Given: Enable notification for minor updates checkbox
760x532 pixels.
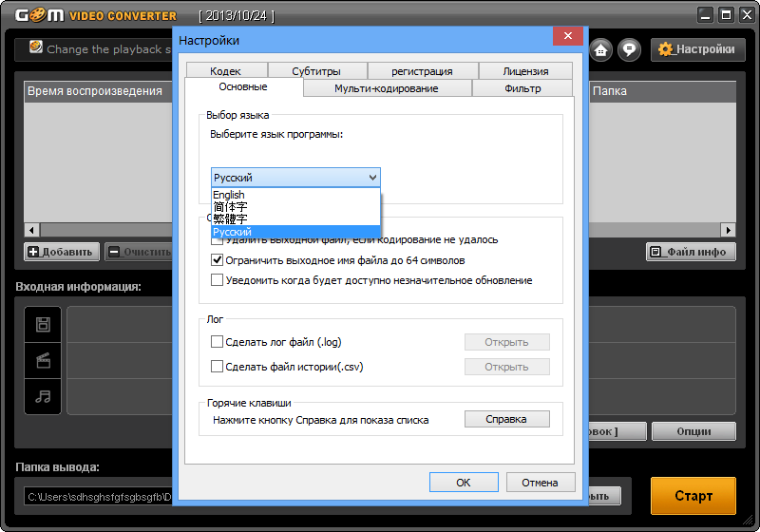Looking at the screenshot, I should 218,280.
